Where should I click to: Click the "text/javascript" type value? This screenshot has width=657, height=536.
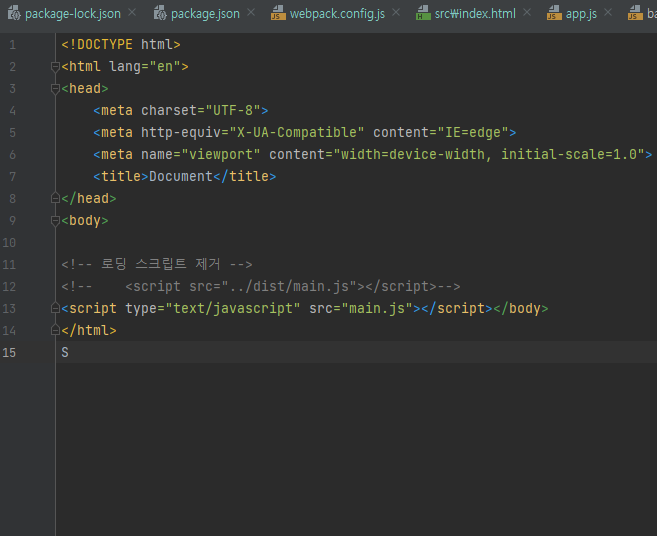[x=233, y=308]
